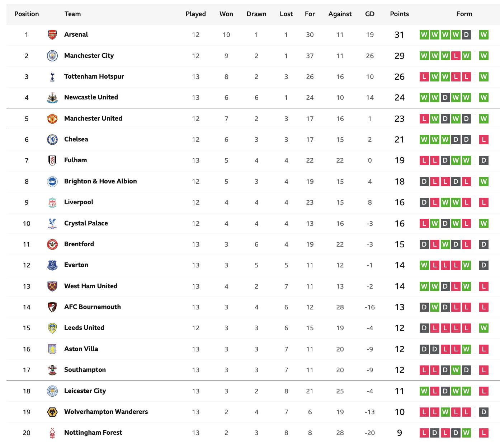500x448 pixels.
Task: Click the West Ham United crest
Action: [x=52, y=286]
